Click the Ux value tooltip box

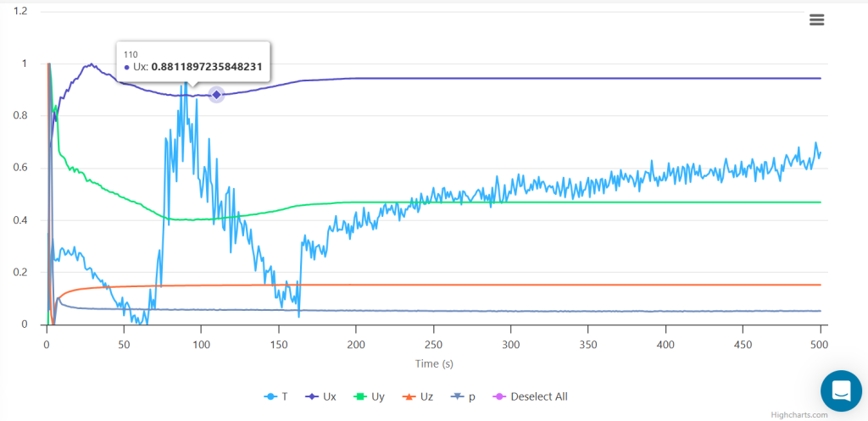(193, 62)
